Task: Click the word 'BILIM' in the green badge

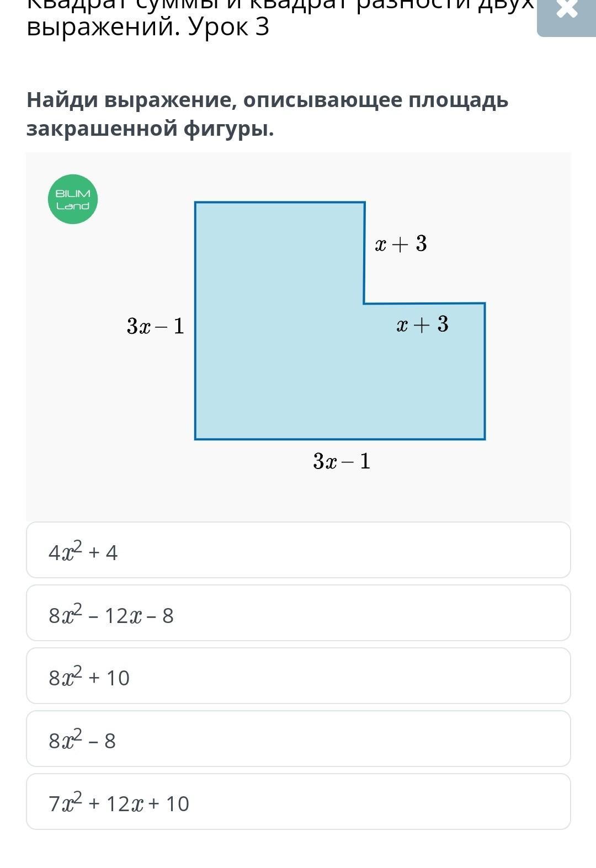Action: 73,194
